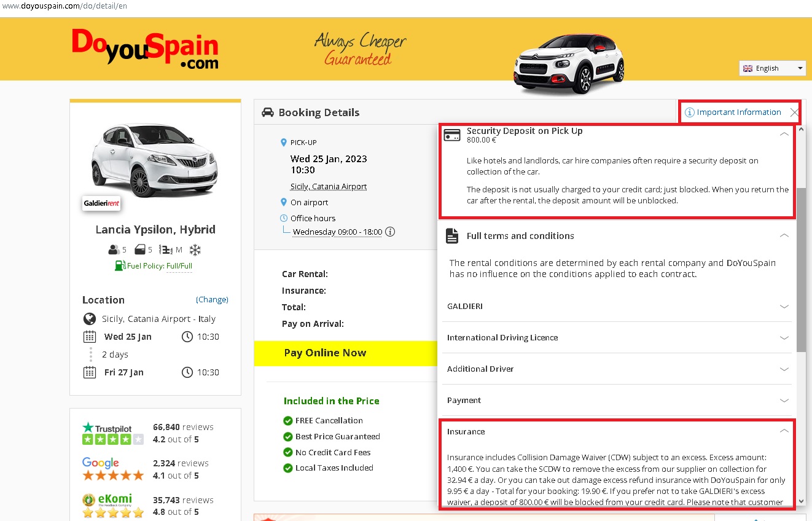This screenshot has height=521, width=812.
Task: Click the Booking Details heading
Action: 319,112
